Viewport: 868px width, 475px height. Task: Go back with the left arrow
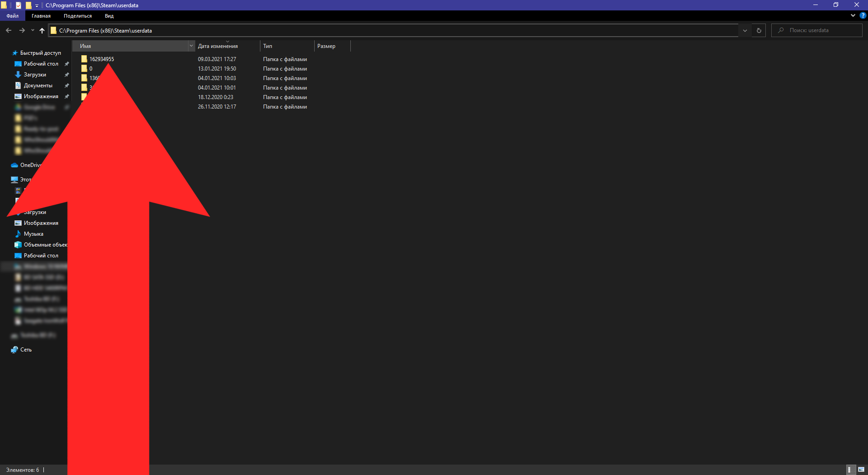pyautogui.click(x=9, y=30)
